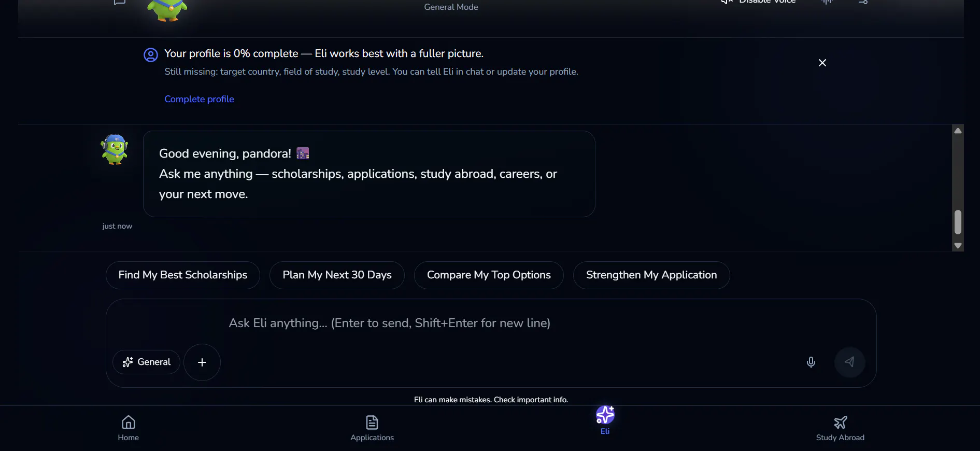Send message with paper plane button
Viewport: 980px width, 451px height.
tap(849, 362)
